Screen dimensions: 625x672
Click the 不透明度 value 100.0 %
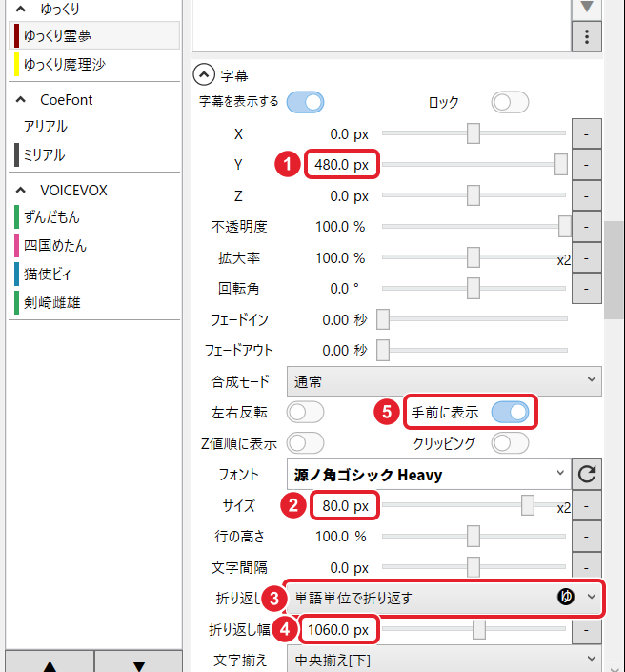(340, 227)
